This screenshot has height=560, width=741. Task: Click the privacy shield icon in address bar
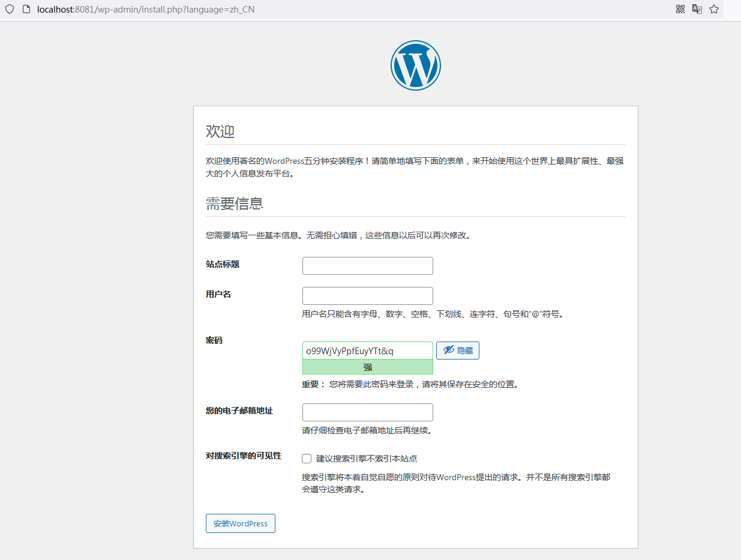click(x=9, y=9)
